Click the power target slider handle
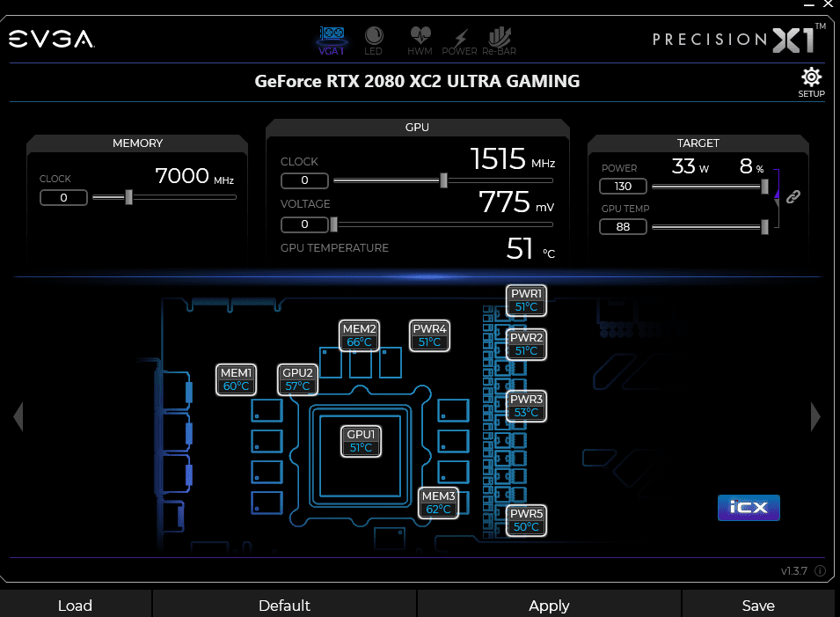 point(764,187)
